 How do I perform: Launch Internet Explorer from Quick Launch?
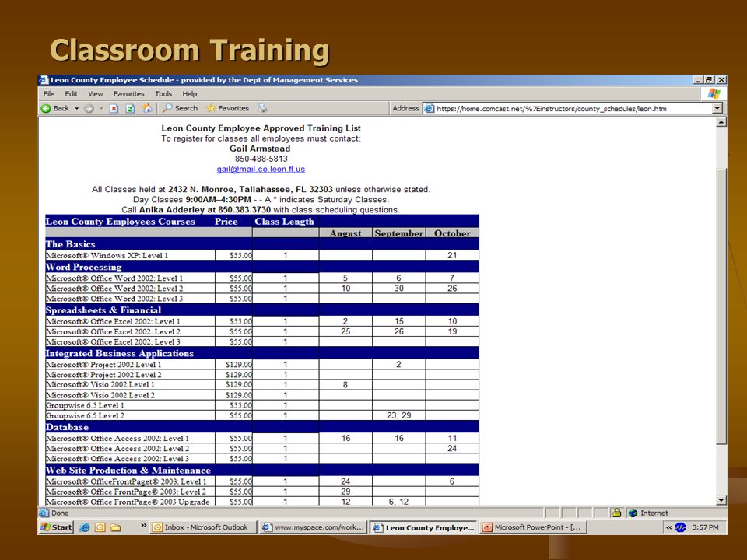click(x=84, y=527)
